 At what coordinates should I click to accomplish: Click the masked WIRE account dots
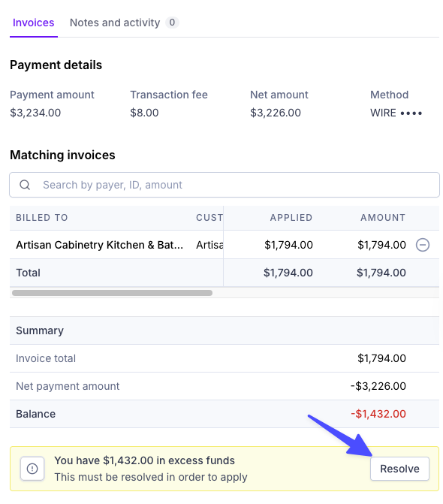411,113
